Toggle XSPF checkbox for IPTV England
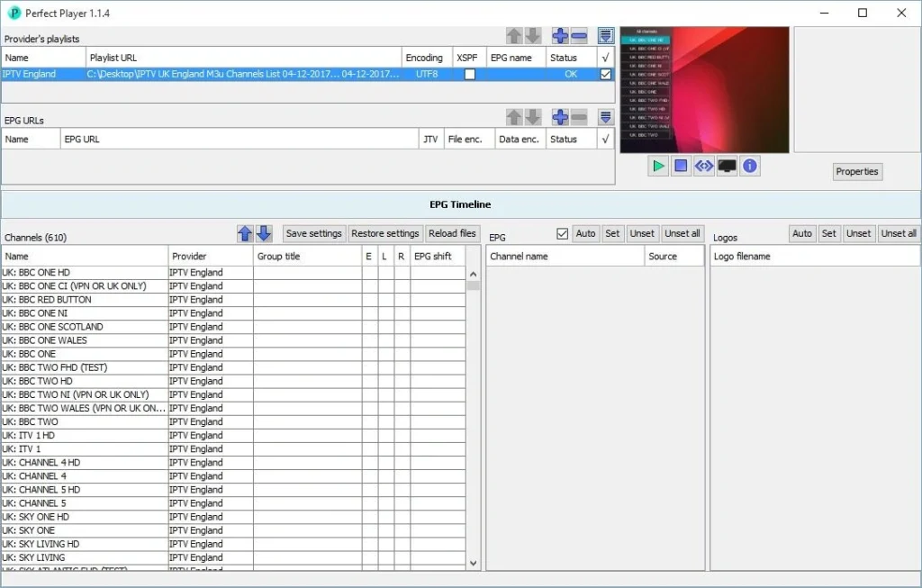 (x=470, y=74)
